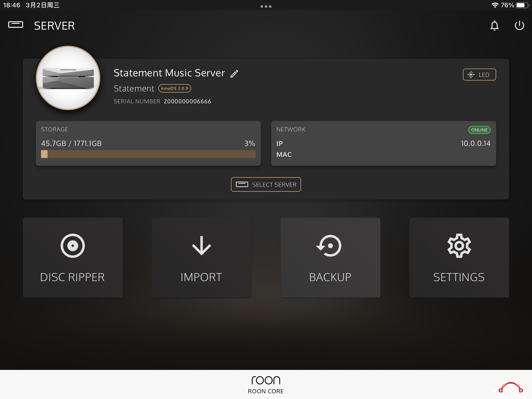Click the IP address 10.0.0.14
The width and height of the screenshot is (532, 399).
coord(476,143)
